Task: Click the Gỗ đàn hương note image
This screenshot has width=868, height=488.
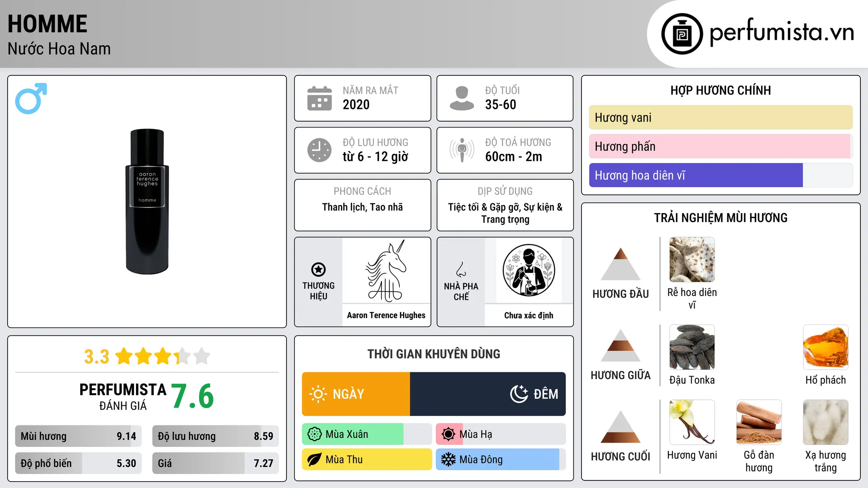Action: click(x=759, y=422)
